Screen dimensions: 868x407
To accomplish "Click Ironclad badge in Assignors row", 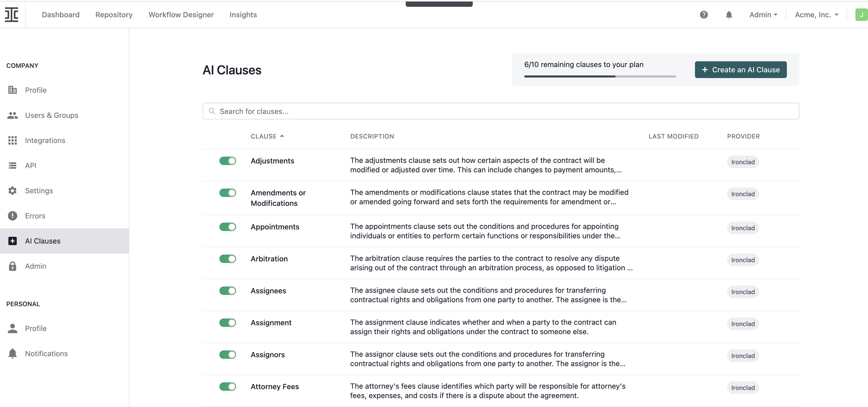I will (743, 355).
